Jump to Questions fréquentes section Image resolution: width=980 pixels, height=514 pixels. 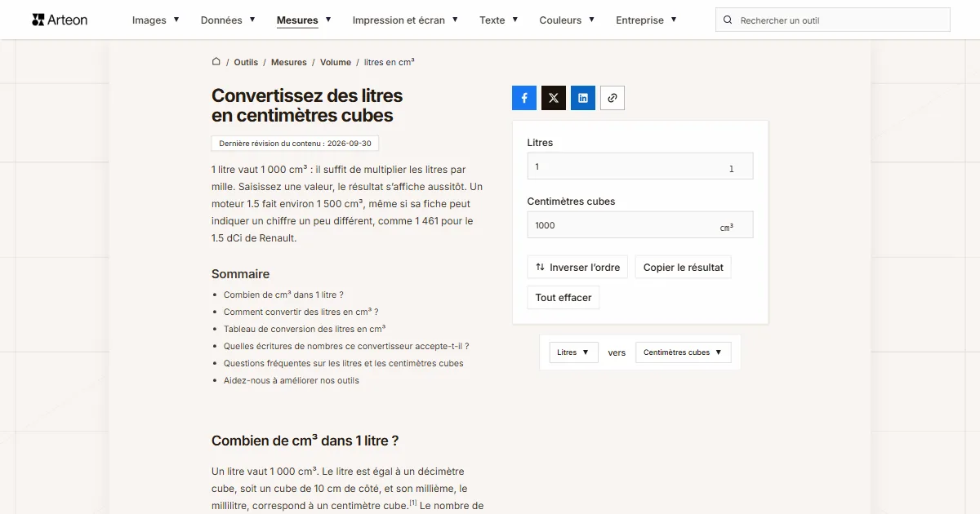343,363
